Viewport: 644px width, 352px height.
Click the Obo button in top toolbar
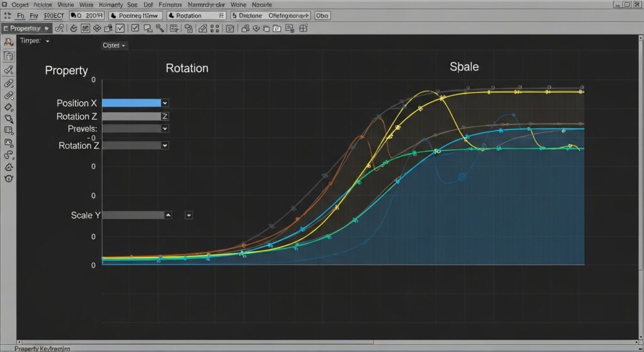(x=321, y=15)
